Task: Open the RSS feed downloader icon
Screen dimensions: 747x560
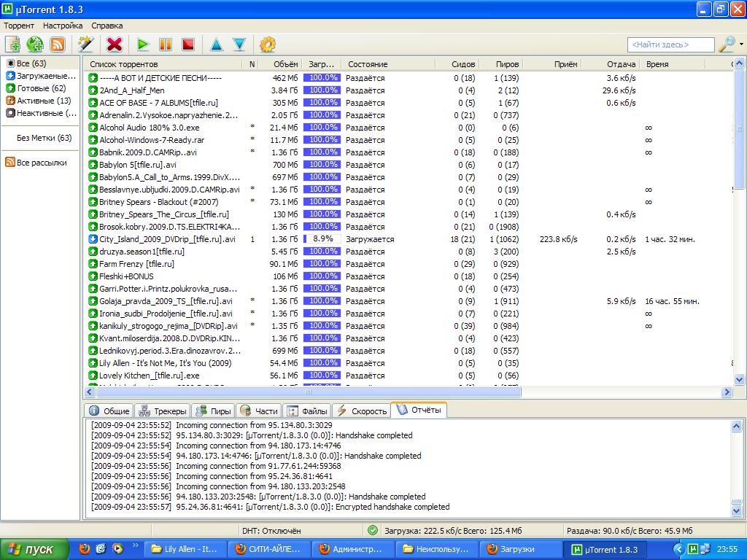Action: coord(58,44)
